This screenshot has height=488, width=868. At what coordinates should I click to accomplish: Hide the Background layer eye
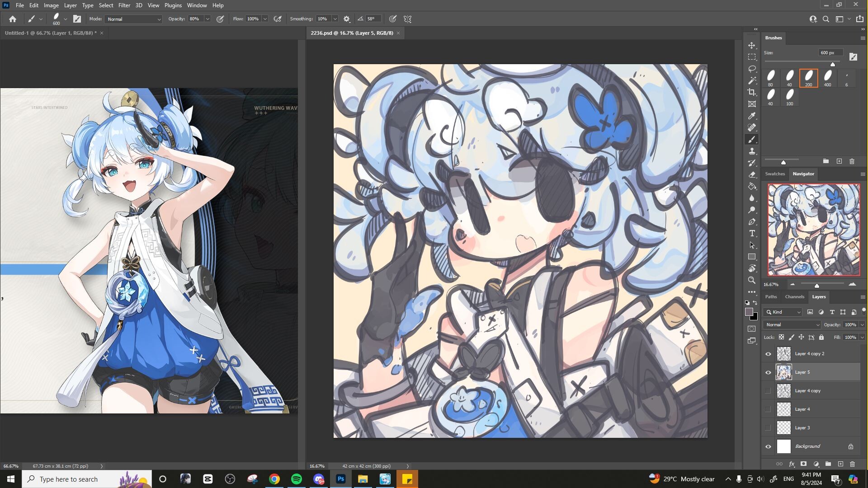tap(768, 446)
